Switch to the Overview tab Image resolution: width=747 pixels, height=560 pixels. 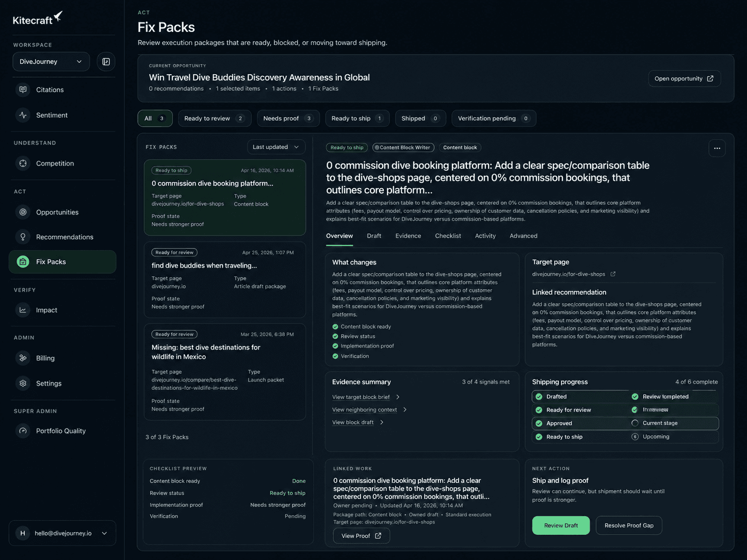tap(339, 236)
